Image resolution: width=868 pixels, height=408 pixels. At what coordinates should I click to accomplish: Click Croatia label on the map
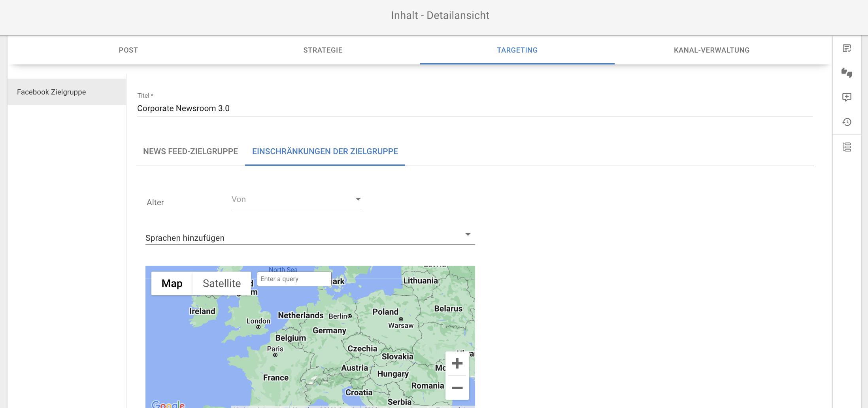click(x=359, y=393)
